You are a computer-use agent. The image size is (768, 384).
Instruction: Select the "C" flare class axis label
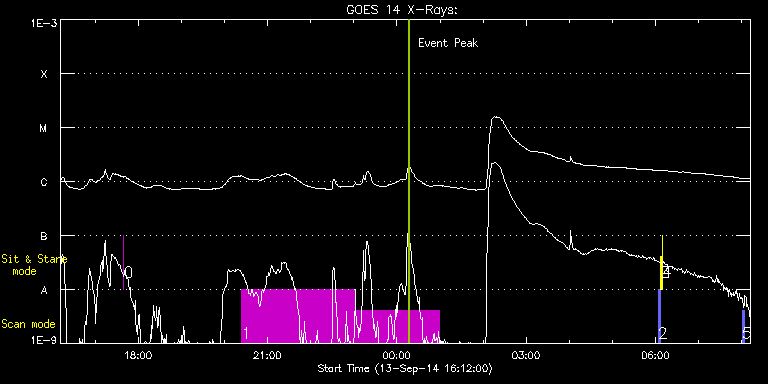(x=44, y=182)
